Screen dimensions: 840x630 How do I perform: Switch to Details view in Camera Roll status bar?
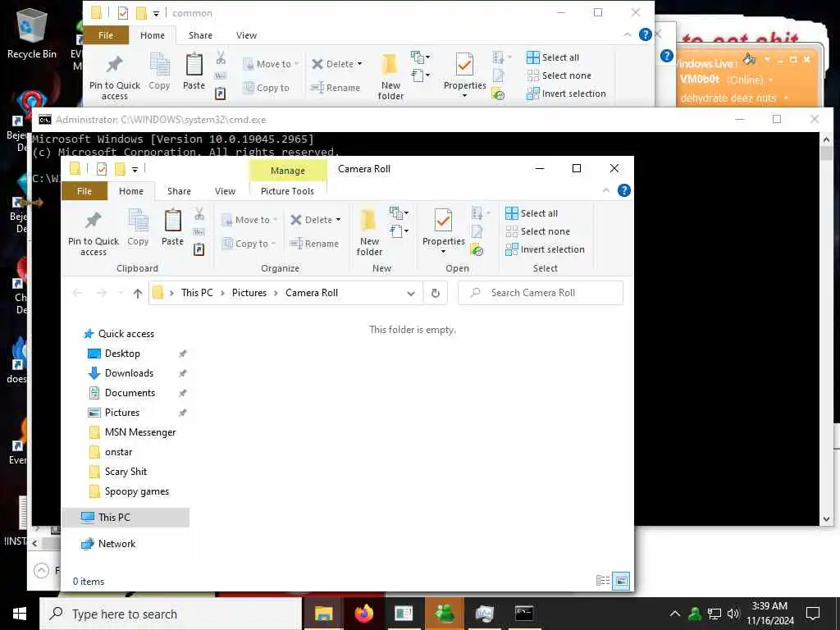(x=603, y=580)
